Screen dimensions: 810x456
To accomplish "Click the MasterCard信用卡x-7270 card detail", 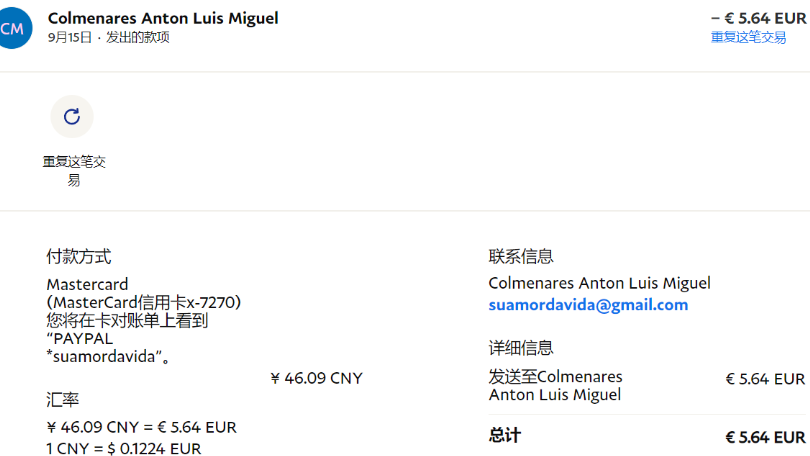I will tap(144, 302).
